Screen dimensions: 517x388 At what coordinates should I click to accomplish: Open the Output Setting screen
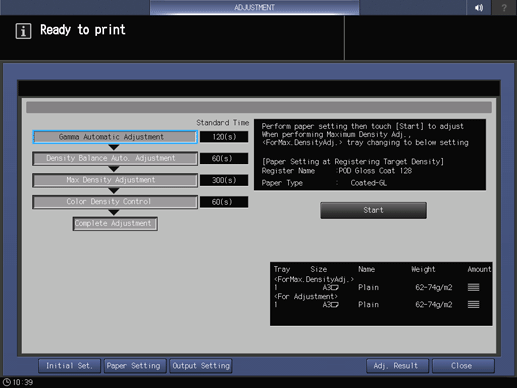[x=201, y=366]
